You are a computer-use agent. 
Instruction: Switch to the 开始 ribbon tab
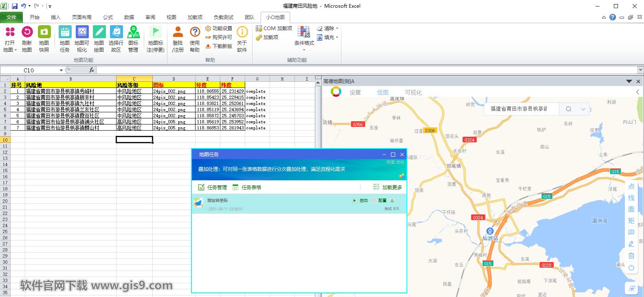[35, 17]
